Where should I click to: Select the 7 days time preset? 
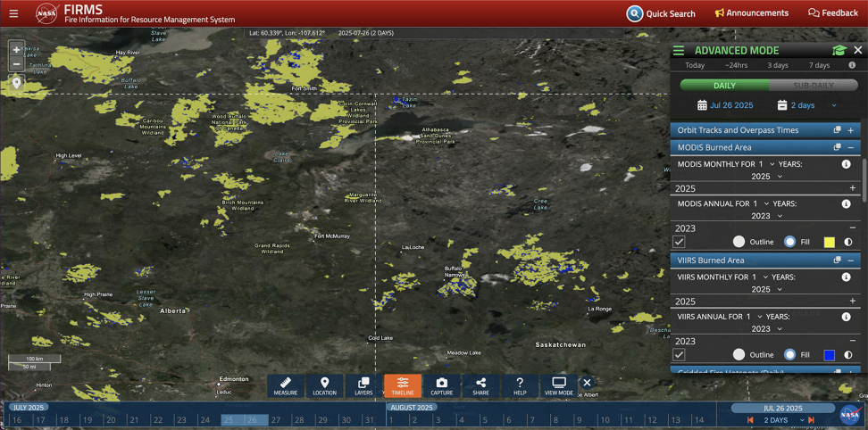(819, 65)
